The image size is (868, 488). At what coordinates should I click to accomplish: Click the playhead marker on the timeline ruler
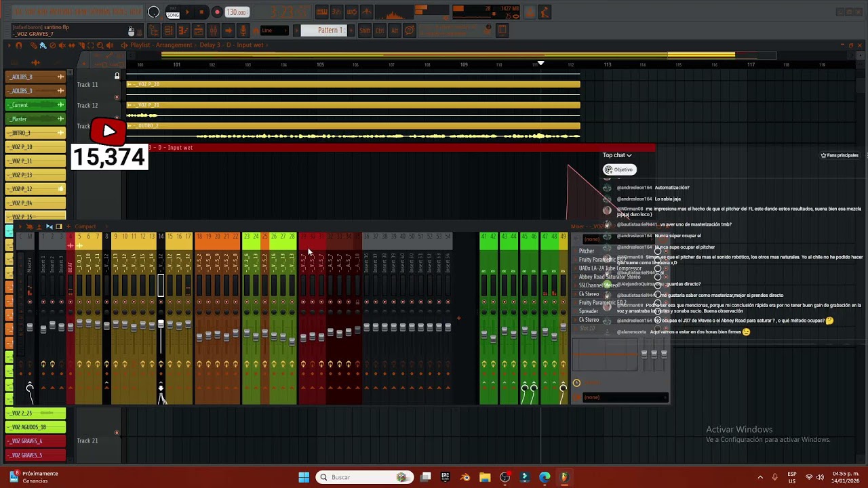coord(540,63)
